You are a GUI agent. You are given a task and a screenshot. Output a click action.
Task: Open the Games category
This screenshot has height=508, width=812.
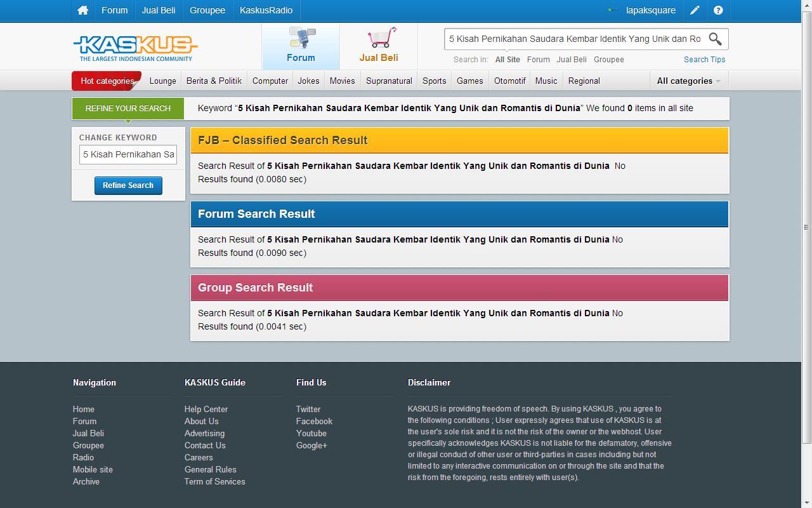469,81
